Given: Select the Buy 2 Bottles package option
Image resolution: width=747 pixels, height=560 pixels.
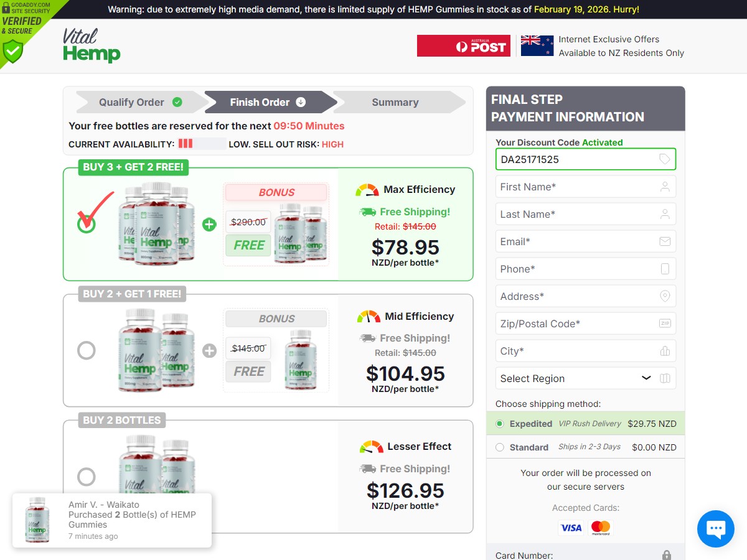Looking at the screenshot, I should point(87,477).
